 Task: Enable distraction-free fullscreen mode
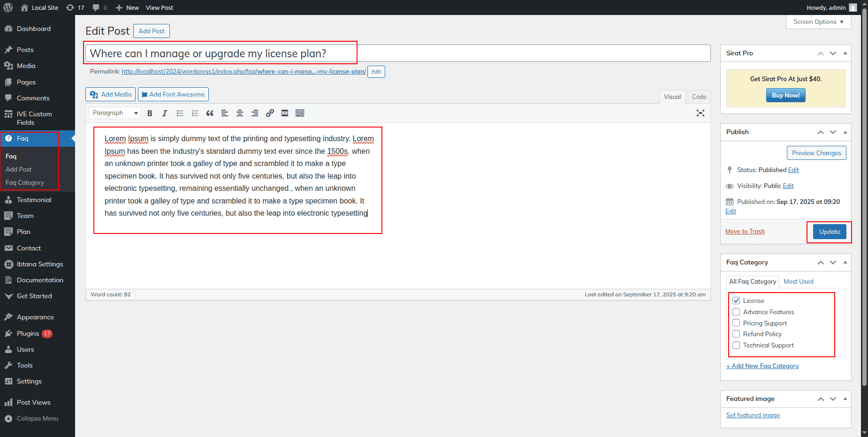pyautogui.click(x=700, y=113)
